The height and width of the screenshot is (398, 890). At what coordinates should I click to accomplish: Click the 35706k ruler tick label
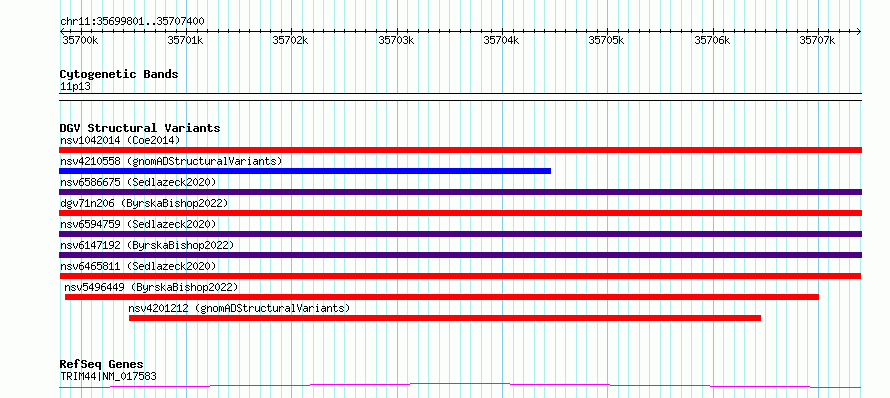click(712, 40)
